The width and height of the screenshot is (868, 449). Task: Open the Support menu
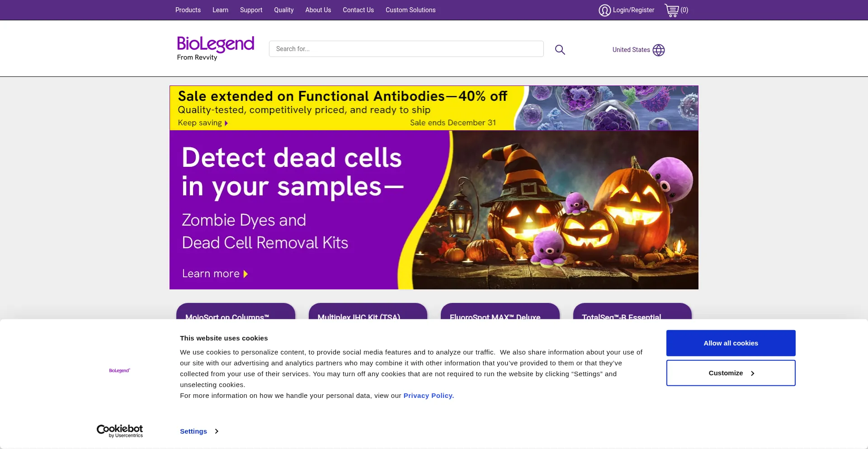(x=251, y=10)
